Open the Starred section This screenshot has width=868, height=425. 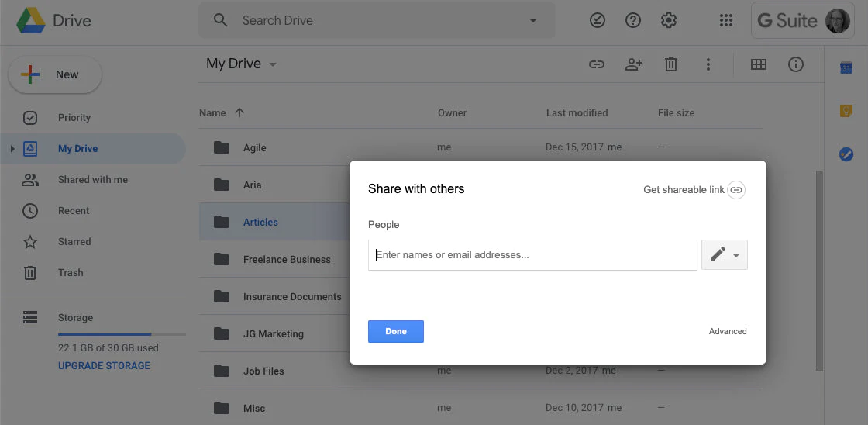(x=74, y=242)
